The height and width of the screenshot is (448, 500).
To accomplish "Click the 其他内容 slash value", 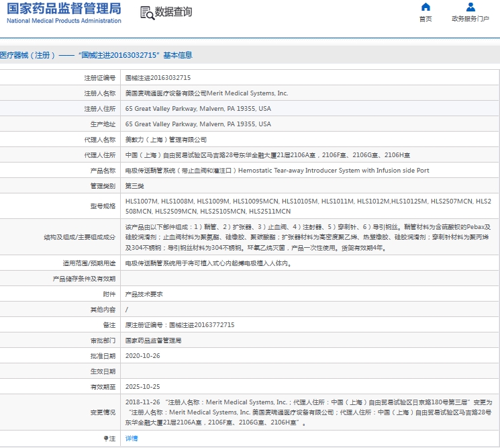I will [127, 310].
